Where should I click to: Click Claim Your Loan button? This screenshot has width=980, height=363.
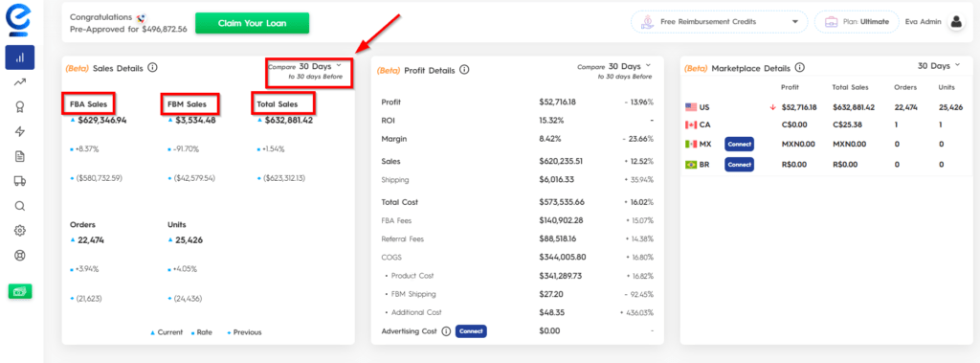tap(252, 23)
